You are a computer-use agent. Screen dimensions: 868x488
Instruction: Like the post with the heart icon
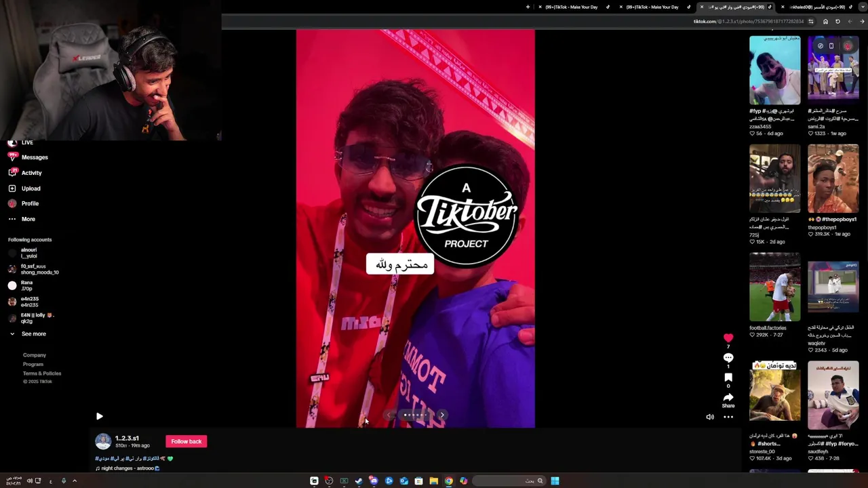[728, 338]
